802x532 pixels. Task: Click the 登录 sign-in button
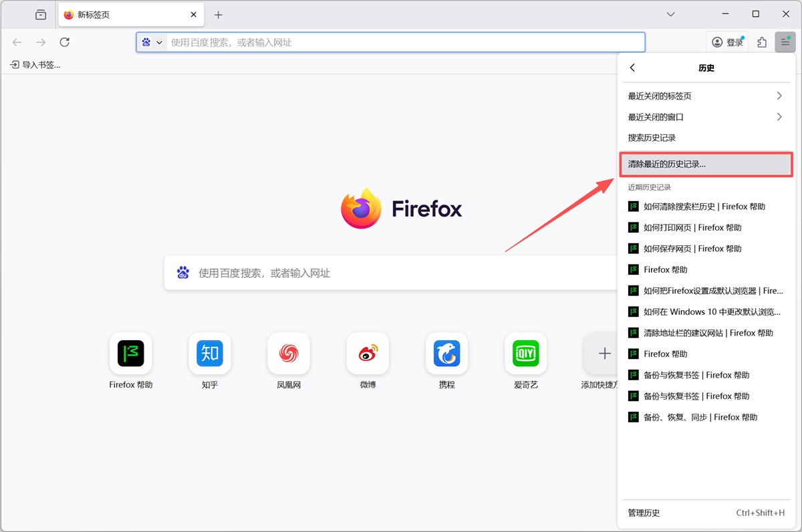point(727,42)
